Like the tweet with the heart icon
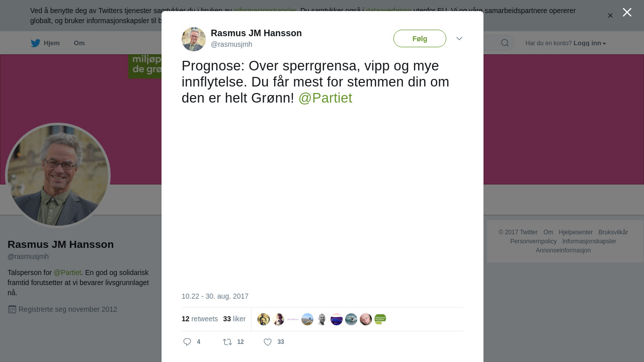The image size is (644, 362). coord(268,342)
